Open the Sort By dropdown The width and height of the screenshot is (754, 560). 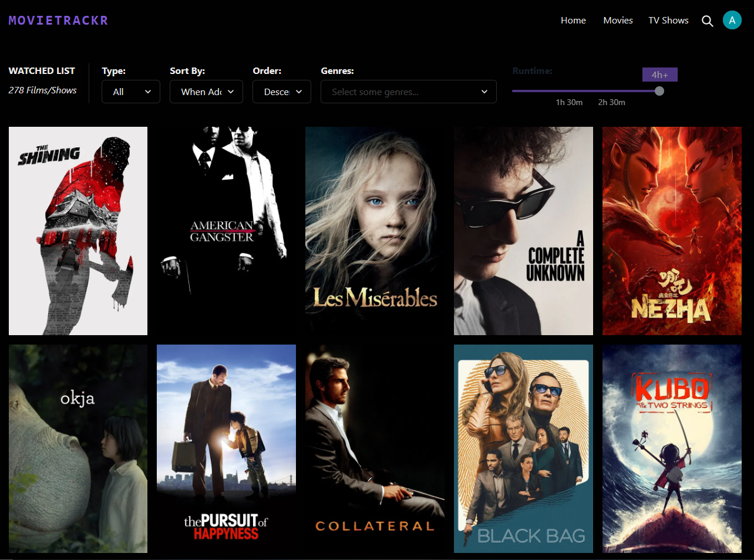click(x=206, y=92)
